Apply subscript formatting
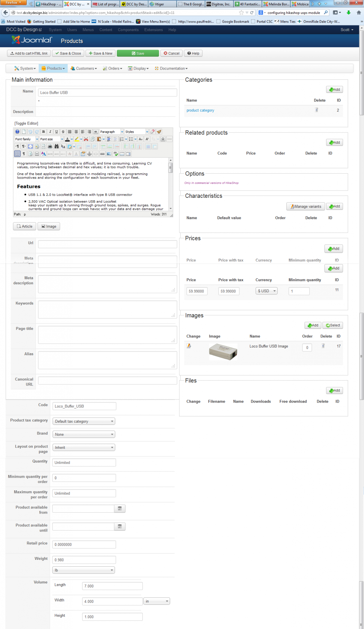The height and width of the screenshot is (629, 364). pyautogui.click(x=141, y=139)
